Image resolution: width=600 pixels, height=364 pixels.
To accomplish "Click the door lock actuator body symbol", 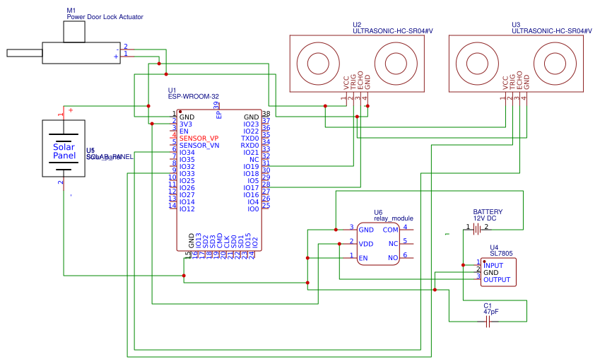I will (x=81, y=53).
